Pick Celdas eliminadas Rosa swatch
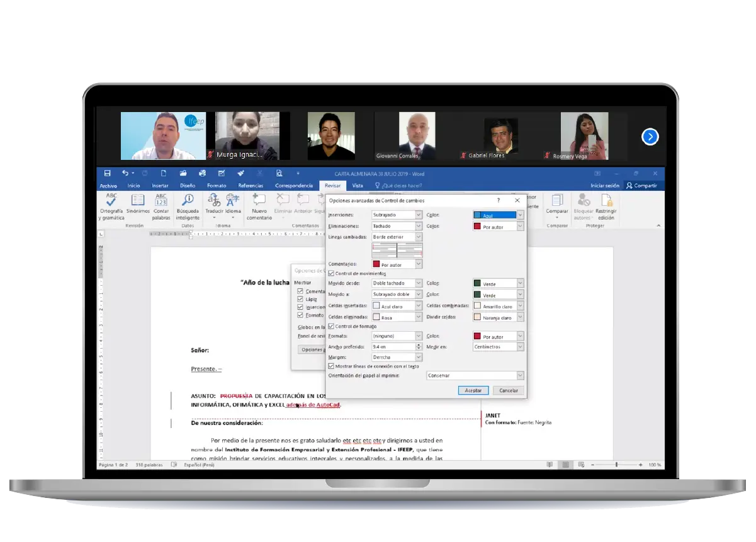This screenshot has width=756, height=542. [376, 317]
